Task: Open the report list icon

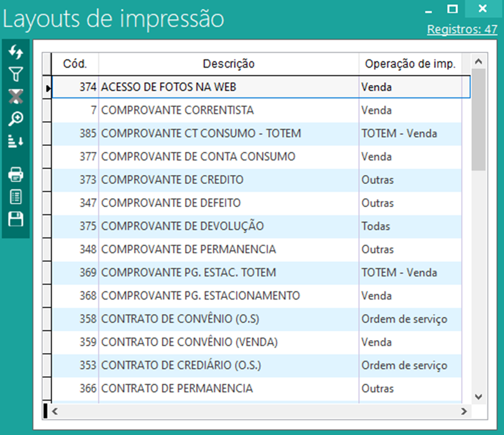Action: [16, 197]
